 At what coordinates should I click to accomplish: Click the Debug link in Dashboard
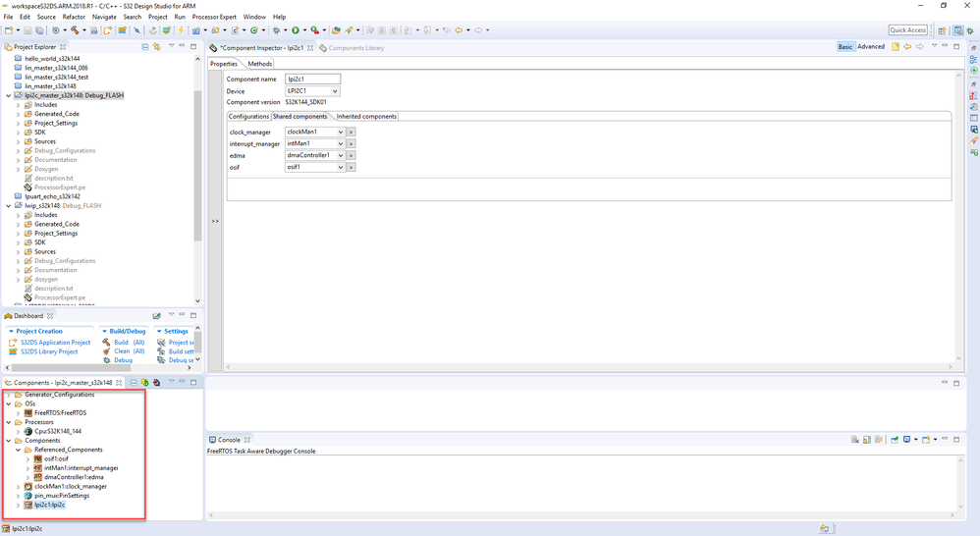pyautogui.click(x=123, y=360)
